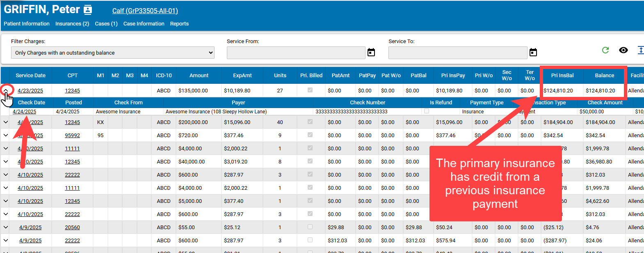Toggle the Is Refund checkbox for the 4/24/2025 check

(427, 111)
